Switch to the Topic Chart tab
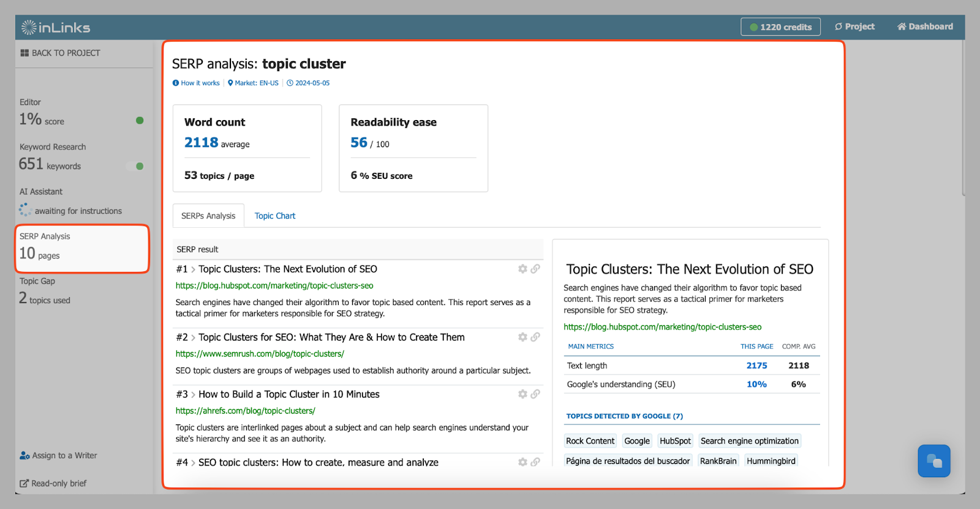980x509 pixels. 275,216
